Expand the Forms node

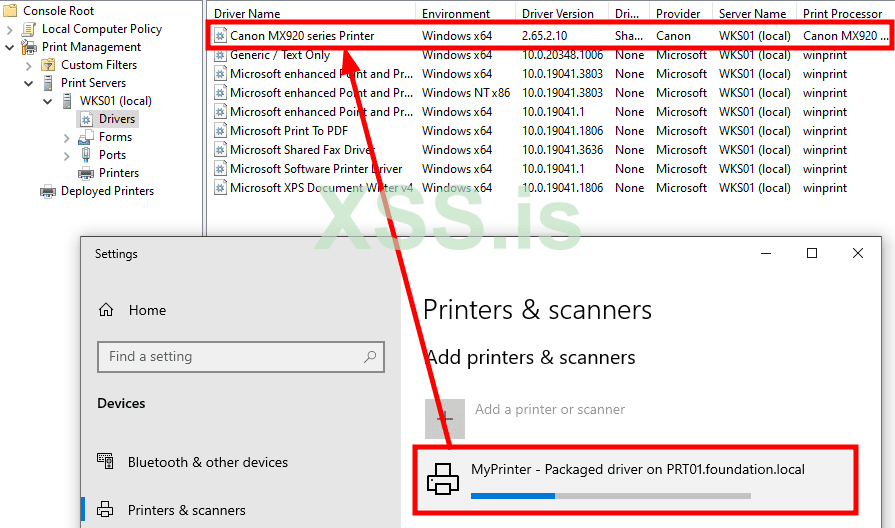pos(67,138)
